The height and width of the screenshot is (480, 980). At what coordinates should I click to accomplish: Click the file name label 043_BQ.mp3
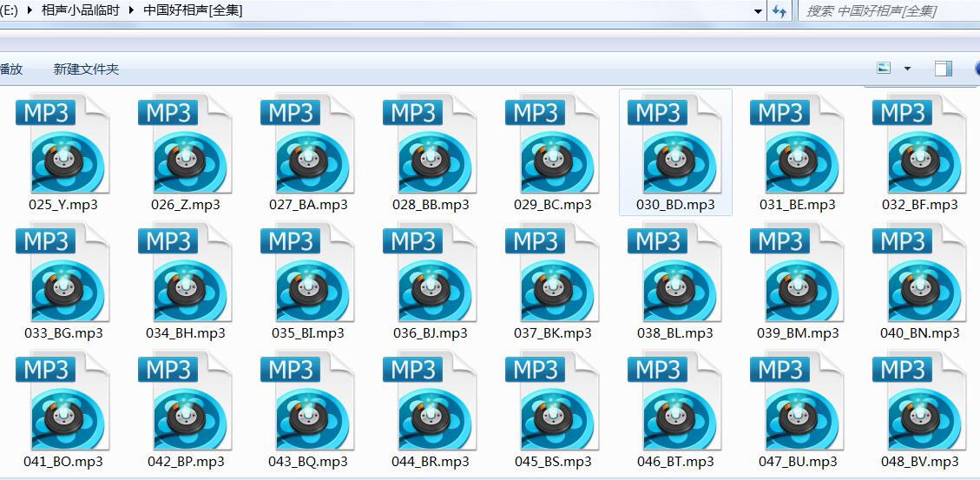tap(308, 463)
